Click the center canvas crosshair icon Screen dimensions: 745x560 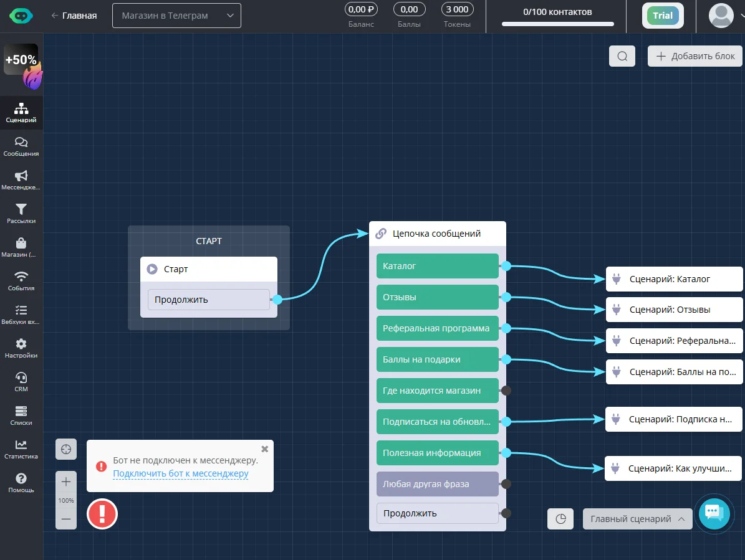click(66, 449)
